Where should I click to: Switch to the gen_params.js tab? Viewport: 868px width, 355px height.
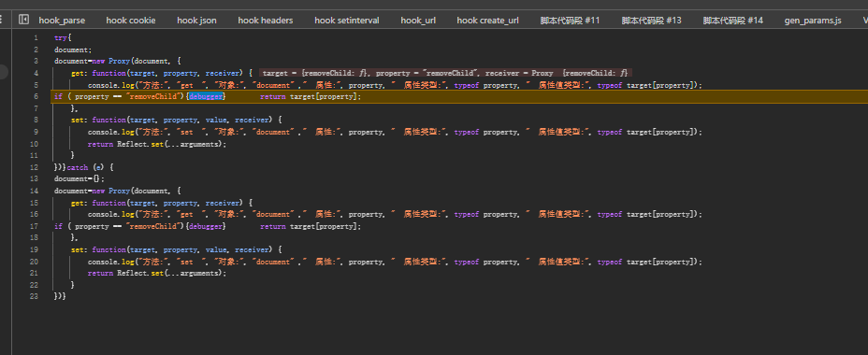click(x=813, y=21)
